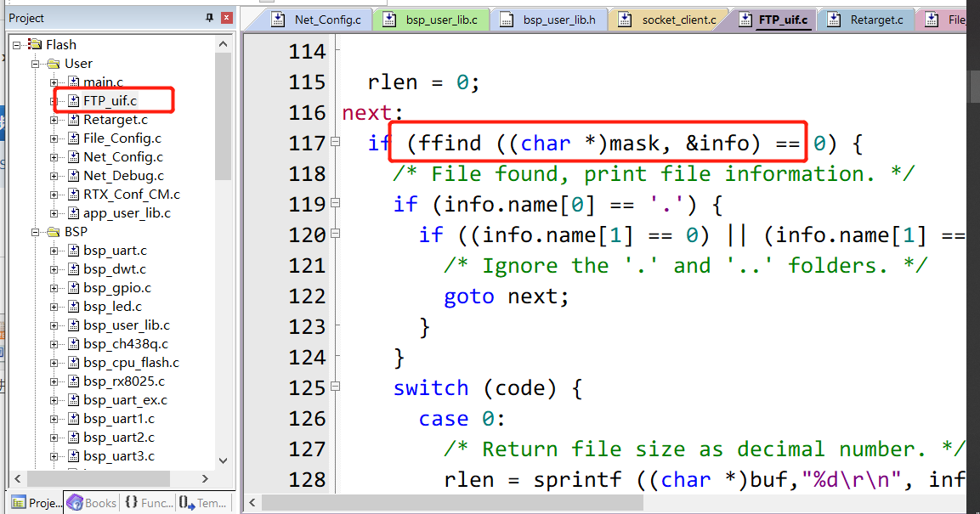Toggle the fold marker at line 119
Image resolution: width=980 pixels, height=514 pixels.
click(335, 204)
